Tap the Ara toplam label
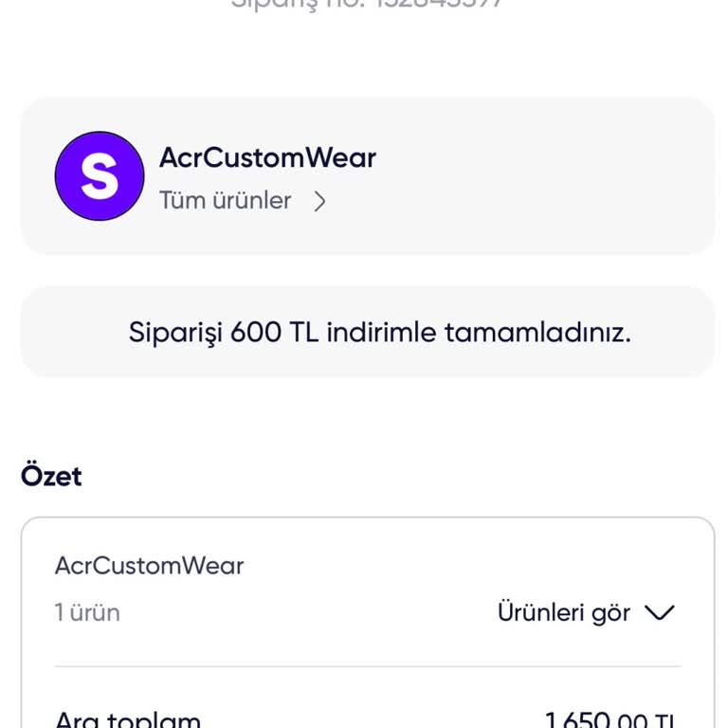 click(127, 719)
